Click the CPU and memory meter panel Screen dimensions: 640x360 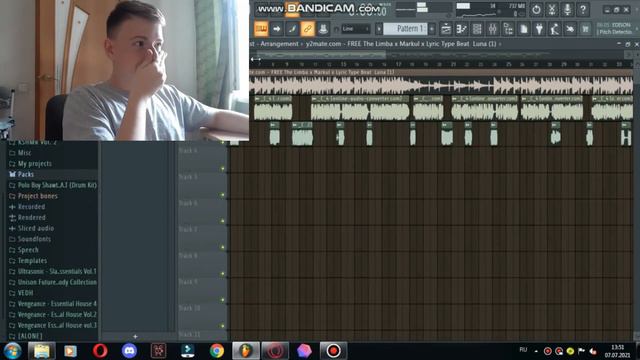click(491, 10)
